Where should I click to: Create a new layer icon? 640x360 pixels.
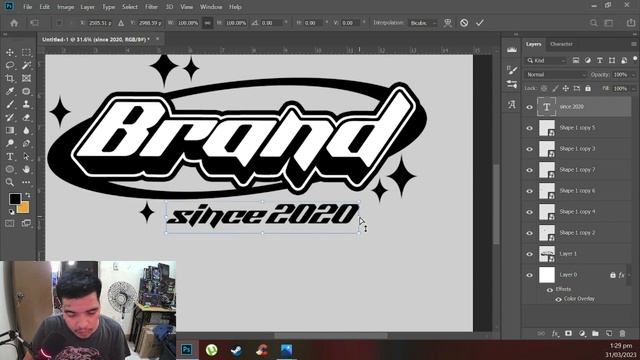[x=609, y=333]
